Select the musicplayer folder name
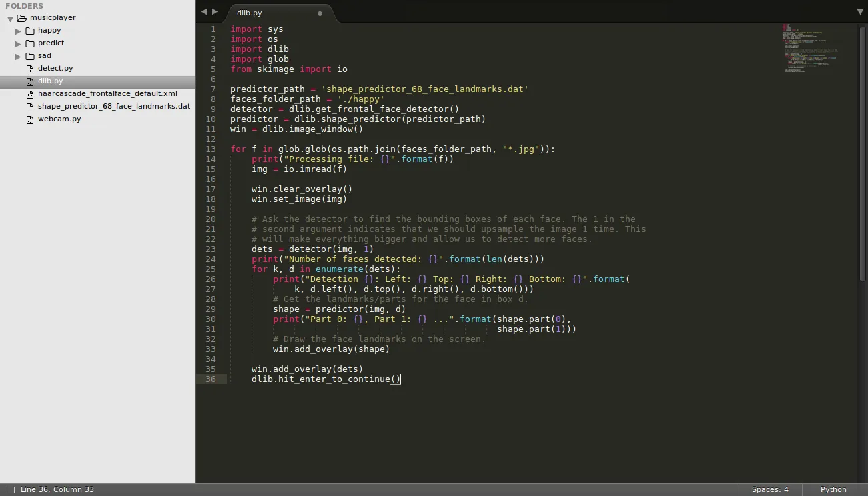 53,18
